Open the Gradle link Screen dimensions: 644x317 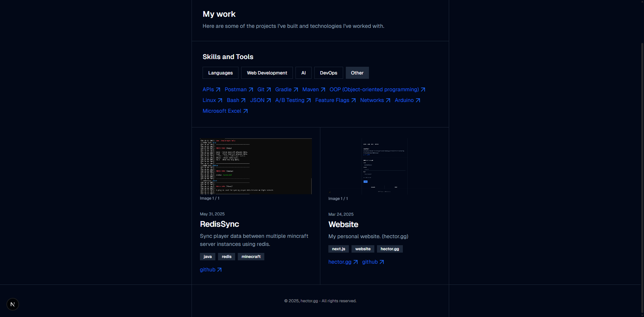(x=286, y=90)
